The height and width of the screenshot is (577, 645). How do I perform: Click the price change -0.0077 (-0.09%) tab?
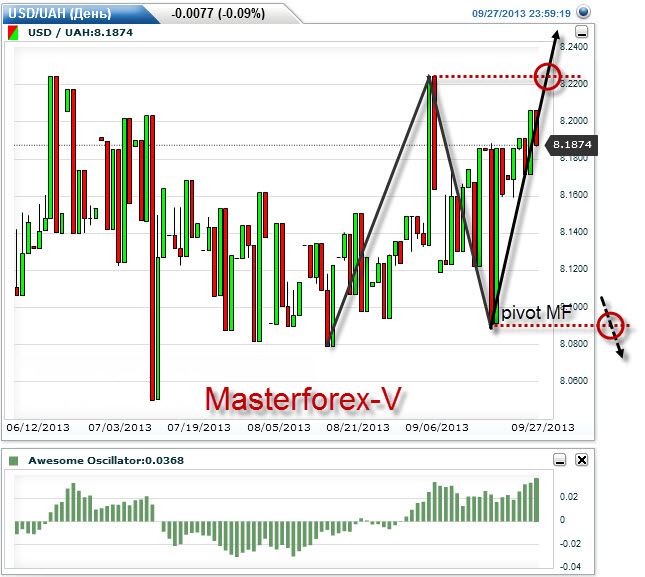click(219, 14)
